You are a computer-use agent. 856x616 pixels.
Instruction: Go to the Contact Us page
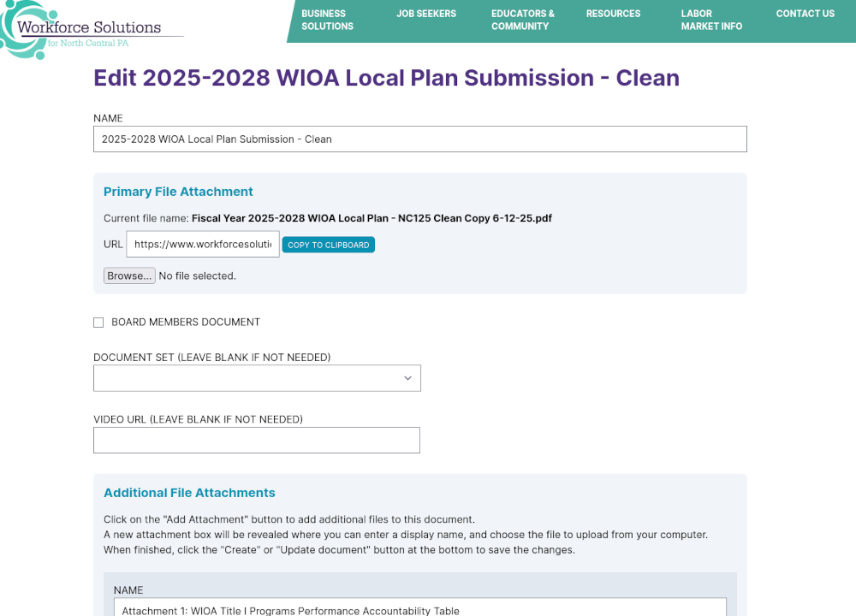tap(805, 14)
